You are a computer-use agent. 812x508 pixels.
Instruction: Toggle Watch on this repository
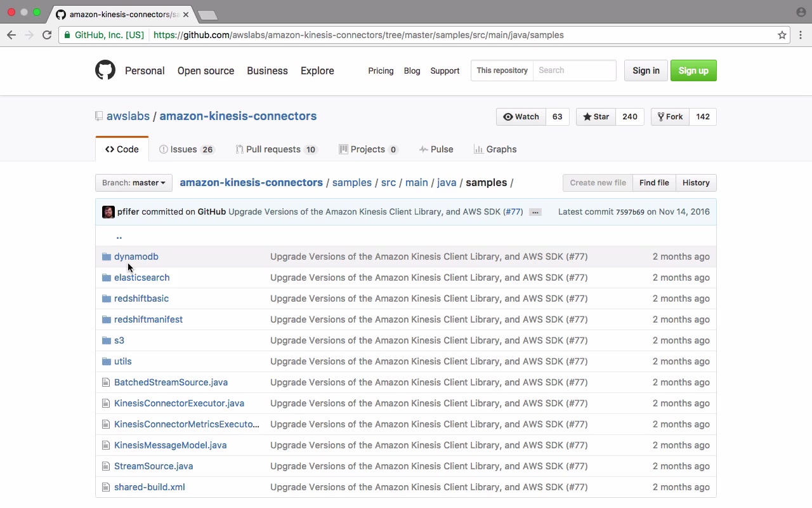point(521,117)
